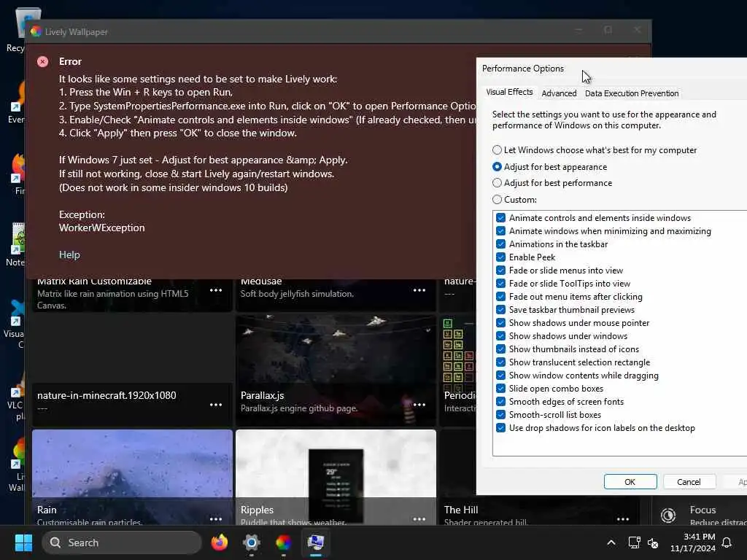Click OK in Performance Options
The height and width of the screenshot is (560, 747).
630,482
